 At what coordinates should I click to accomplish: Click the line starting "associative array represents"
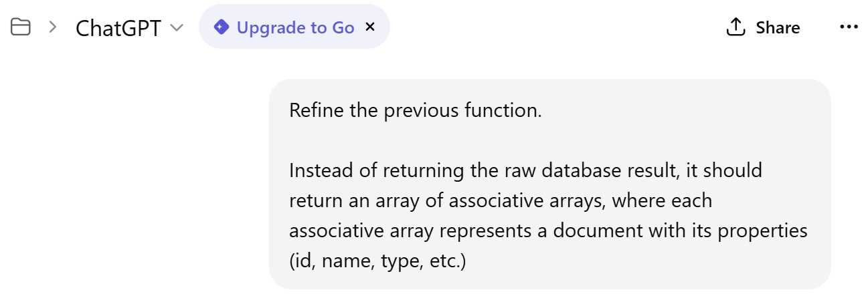coord(549,231)
